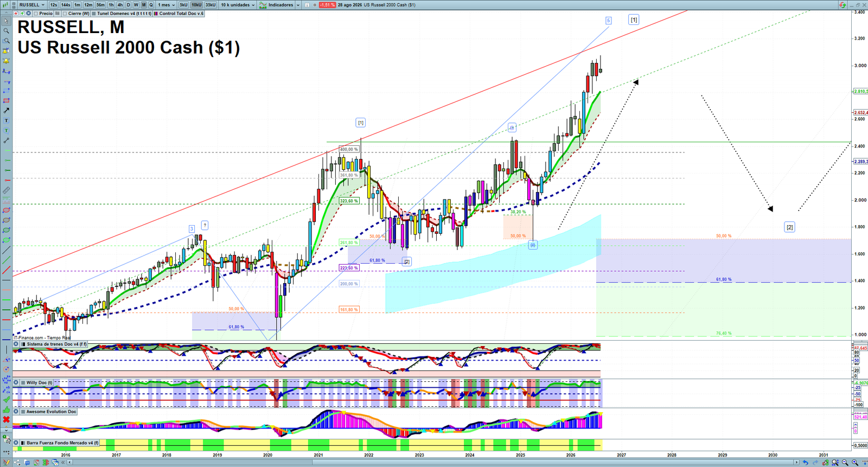Viewport: 868px width, 467px height.
Task: Switch to the D daily timeframe
Action: tap(128, 5)
